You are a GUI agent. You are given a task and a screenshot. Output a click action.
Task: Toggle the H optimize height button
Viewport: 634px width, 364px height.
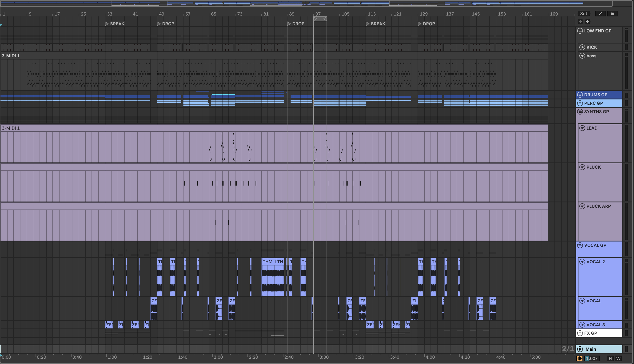click(610, 358)
